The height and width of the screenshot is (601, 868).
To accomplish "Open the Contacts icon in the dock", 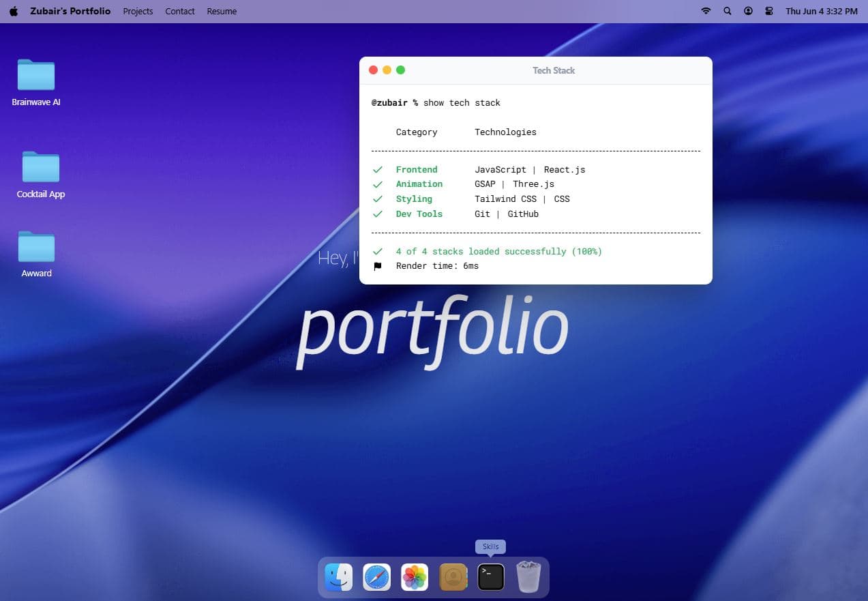I will click(453, 577).
